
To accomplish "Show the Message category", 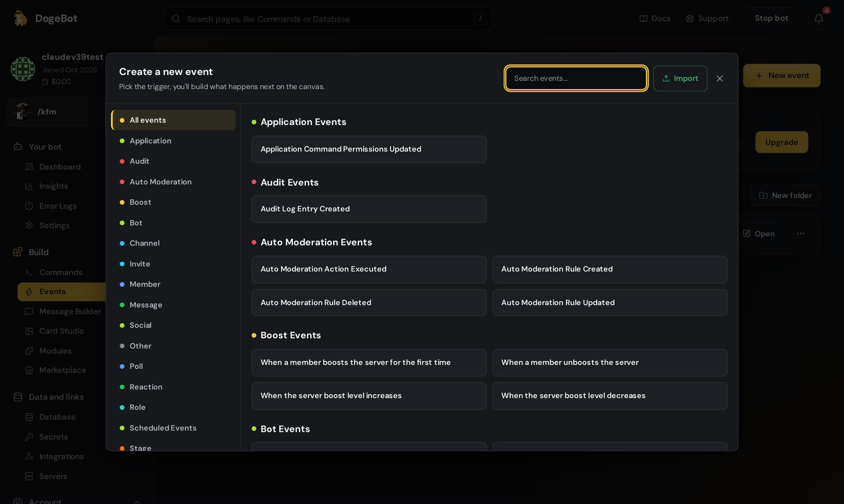I will pos(173,305).
